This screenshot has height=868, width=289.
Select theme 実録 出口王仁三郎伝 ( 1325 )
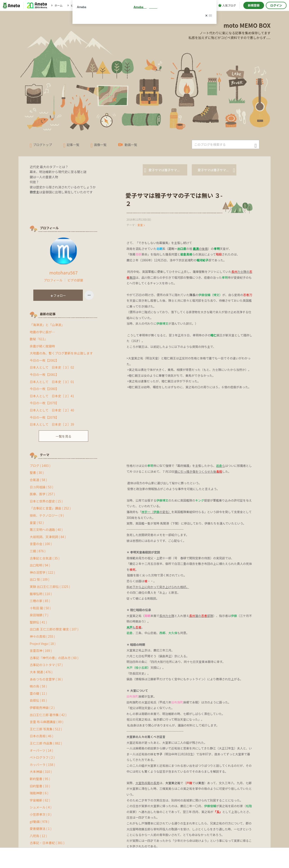50,587
